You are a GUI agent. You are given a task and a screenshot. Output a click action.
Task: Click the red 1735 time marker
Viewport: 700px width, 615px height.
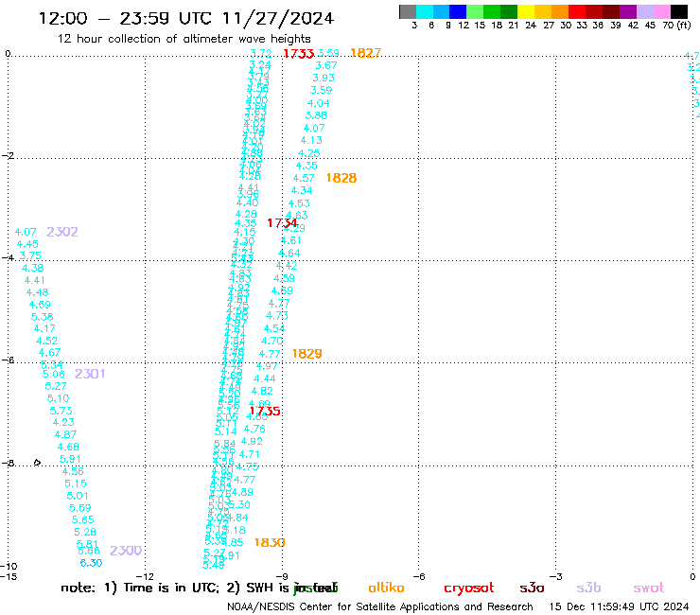click(x=265, y=412)
